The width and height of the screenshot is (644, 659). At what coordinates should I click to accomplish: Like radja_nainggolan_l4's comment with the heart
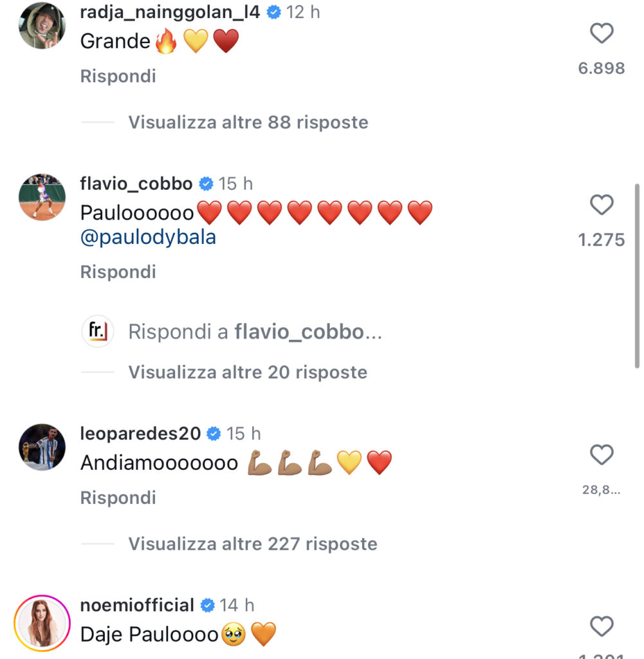(x=602, y=33)
